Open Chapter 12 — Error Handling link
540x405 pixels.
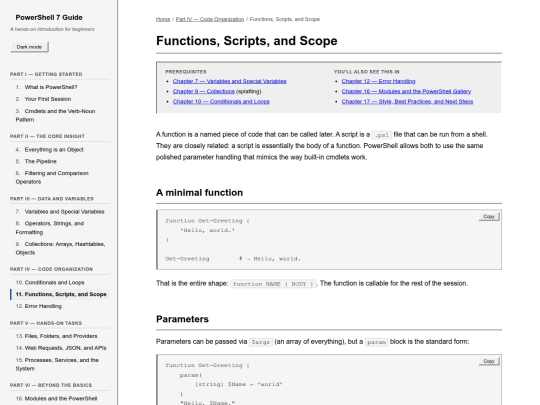(378, 81)
